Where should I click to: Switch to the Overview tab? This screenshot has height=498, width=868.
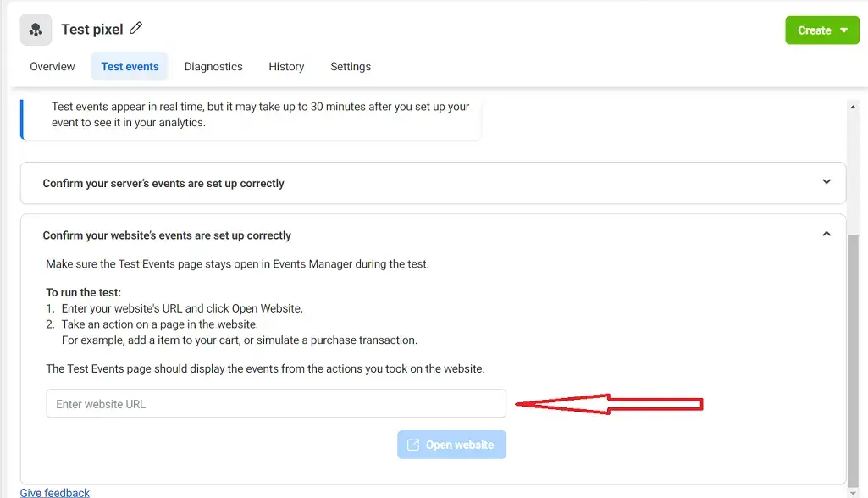[52, 66]
